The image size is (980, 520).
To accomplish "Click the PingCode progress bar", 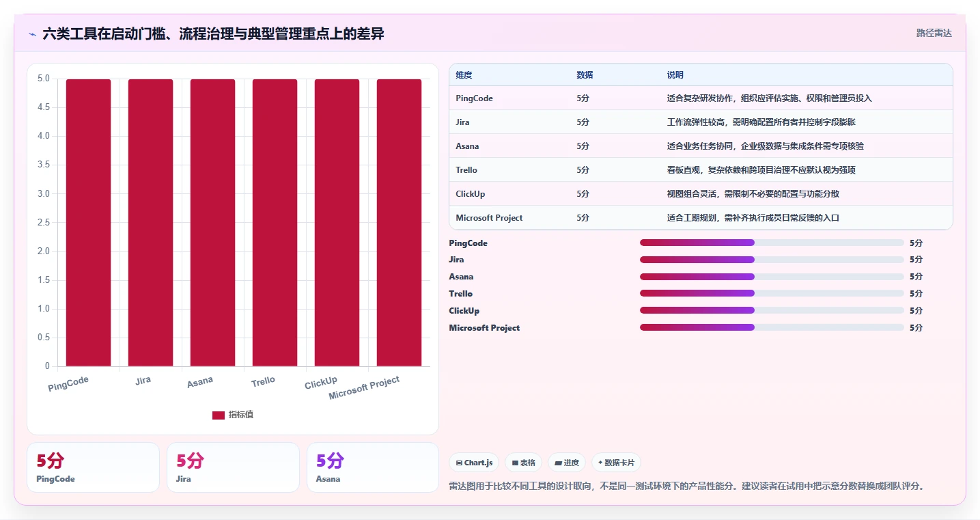I will [x=772, y=243].
